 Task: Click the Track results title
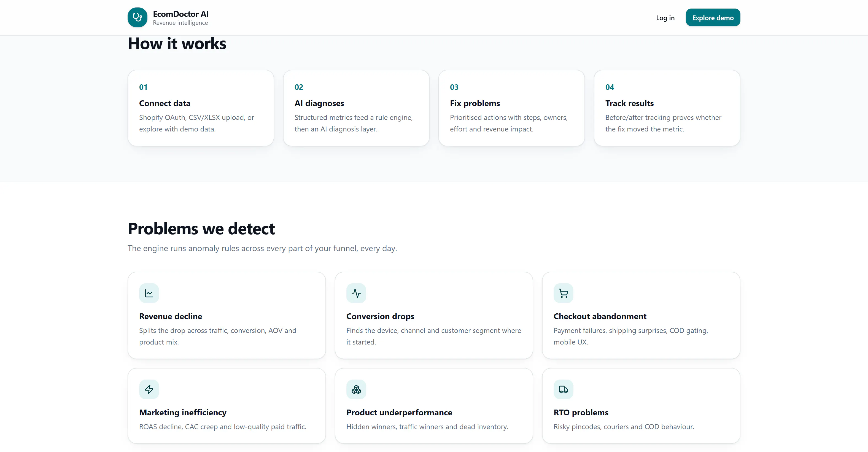629,103
